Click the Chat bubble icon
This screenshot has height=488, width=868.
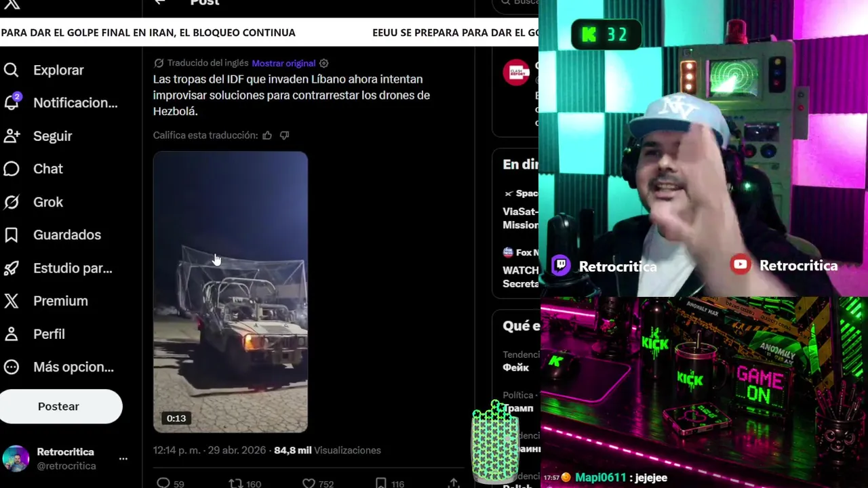tap(11, 169)
